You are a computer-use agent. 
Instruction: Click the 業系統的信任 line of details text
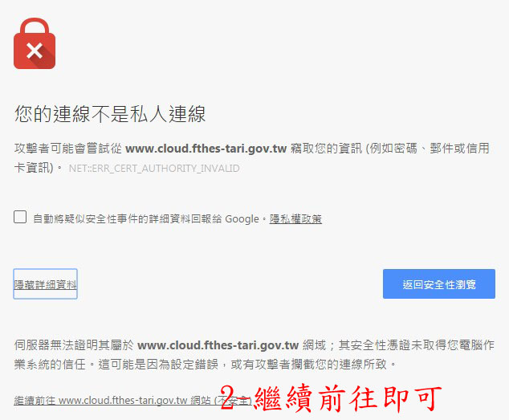50,365
